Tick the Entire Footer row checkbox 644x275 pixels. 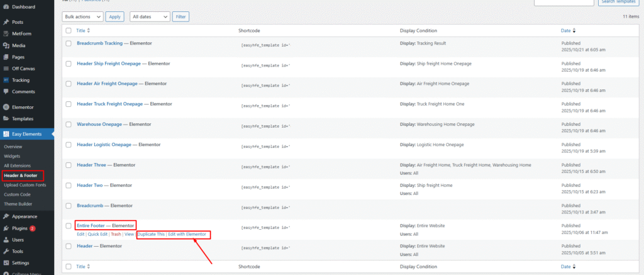click(69, 225)
